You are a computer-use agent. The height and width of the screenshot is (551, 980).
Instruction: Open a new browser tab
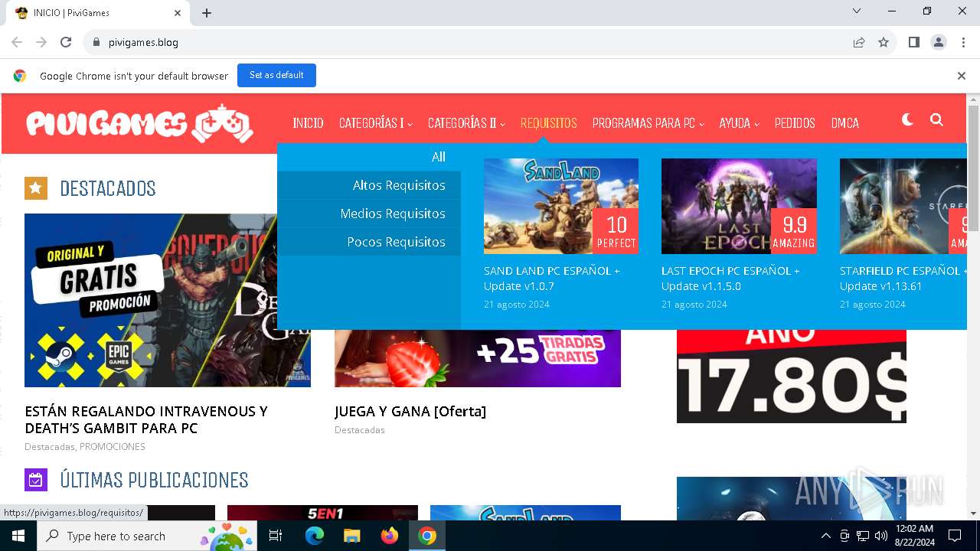(207, 13)
